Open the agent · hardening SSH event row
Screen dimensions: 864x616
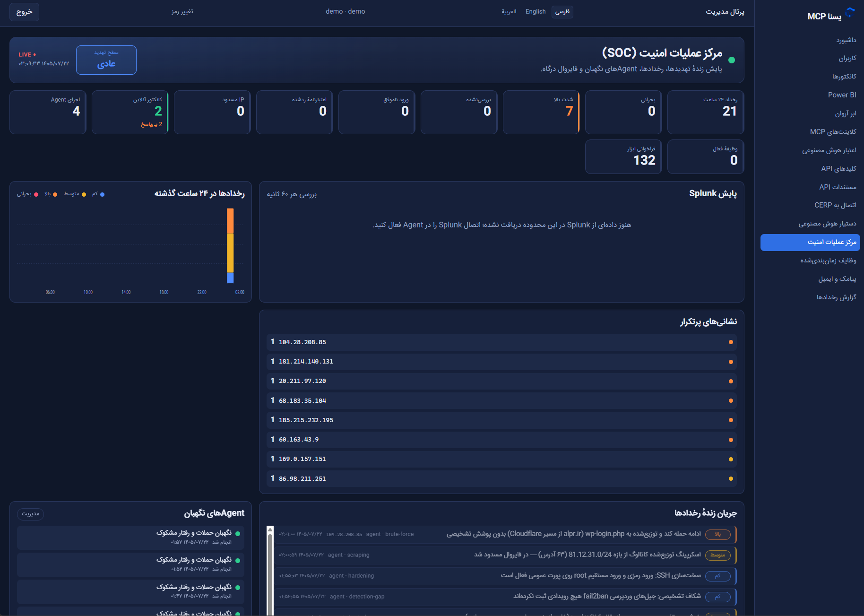click(x=506, y=576)
